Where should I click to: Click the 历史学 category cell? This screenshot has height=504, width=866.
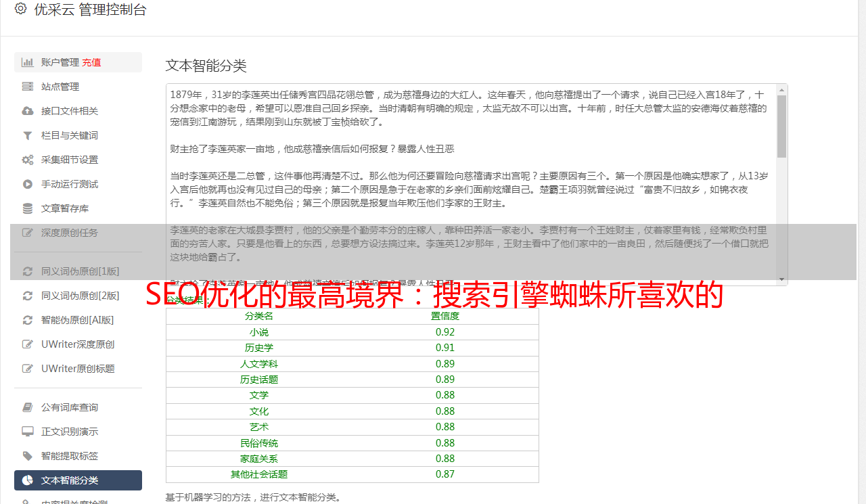click(259, 348)
